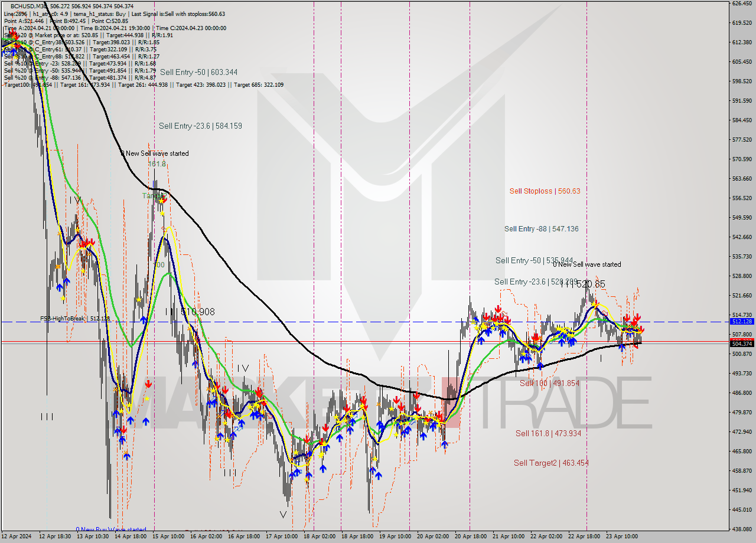
Task: Click the 'Target 685: 322.109' text
Action: 259,84
